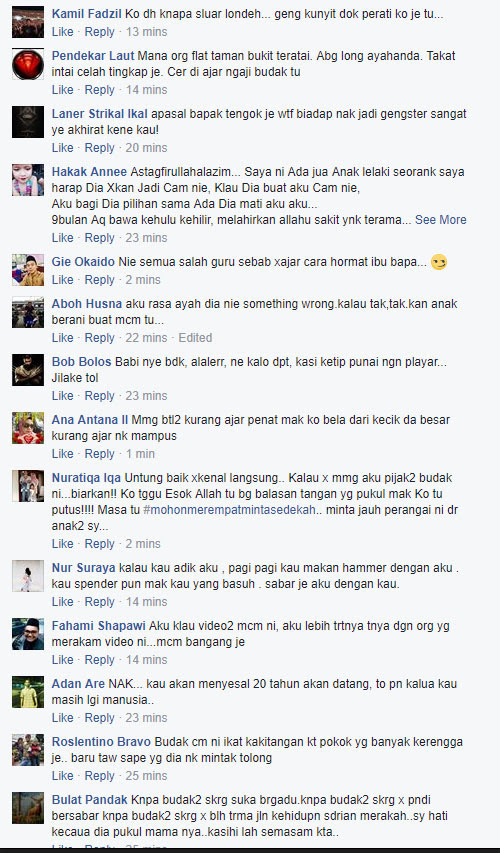The height and width of the screenshot is (853, 500).
Task: Open Fahami Shapawi's profile photo
Action: (28, 634)
